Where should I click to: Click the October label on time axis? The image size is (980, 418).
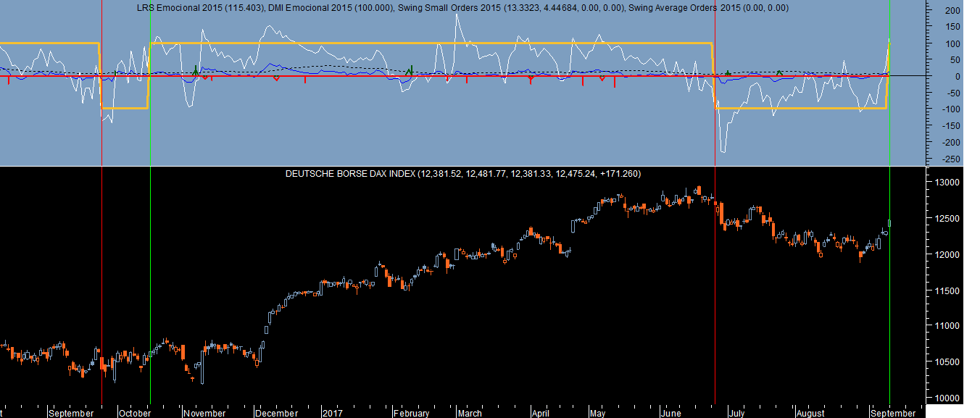tap(134, 413)
